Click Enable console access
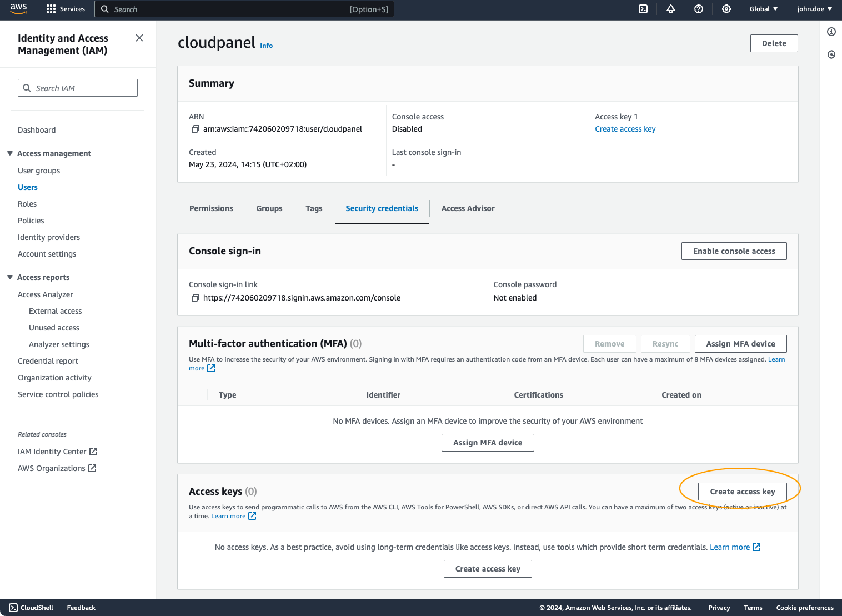Image resolution: width=842 pixels, height=616 pixels. 734,251
